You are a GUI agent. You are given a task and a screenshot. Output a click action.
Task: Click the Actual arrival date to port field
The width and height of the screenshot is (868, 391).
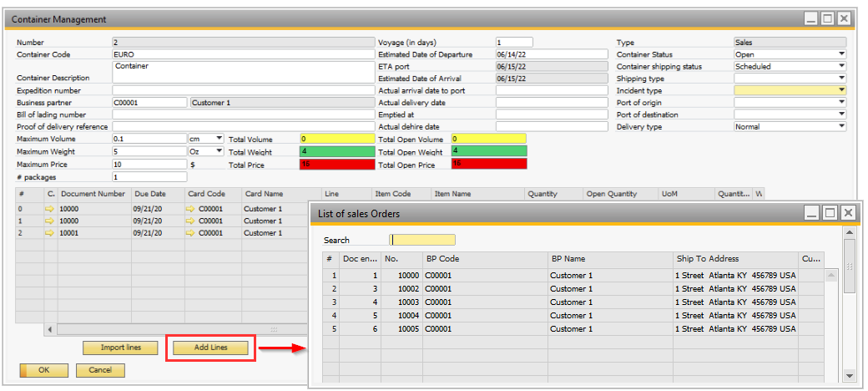click(x=552, y=90)
